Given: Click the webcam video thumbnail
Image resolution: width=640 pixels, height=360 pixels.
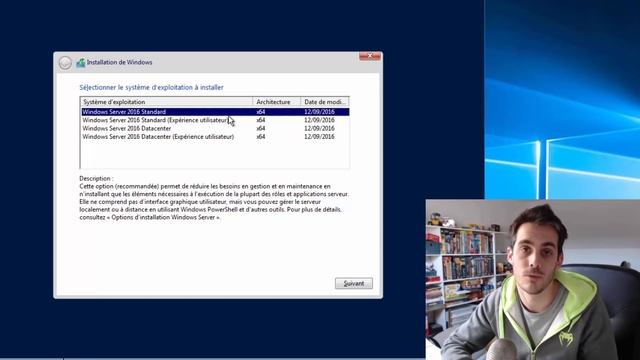Looking at the screenshot, I should tap(533, 280).
